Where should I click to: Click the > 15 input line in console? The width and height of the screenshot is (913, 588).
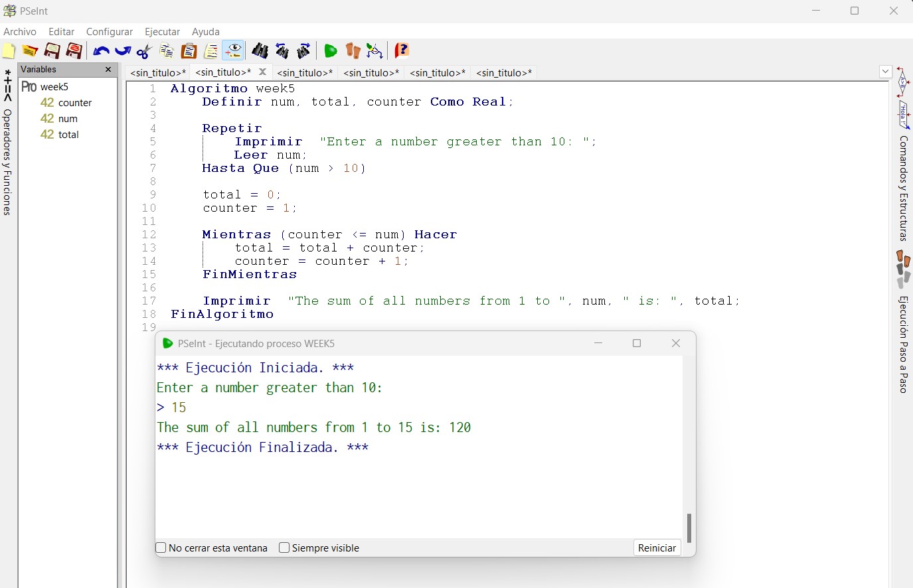[x=171, y=408]
